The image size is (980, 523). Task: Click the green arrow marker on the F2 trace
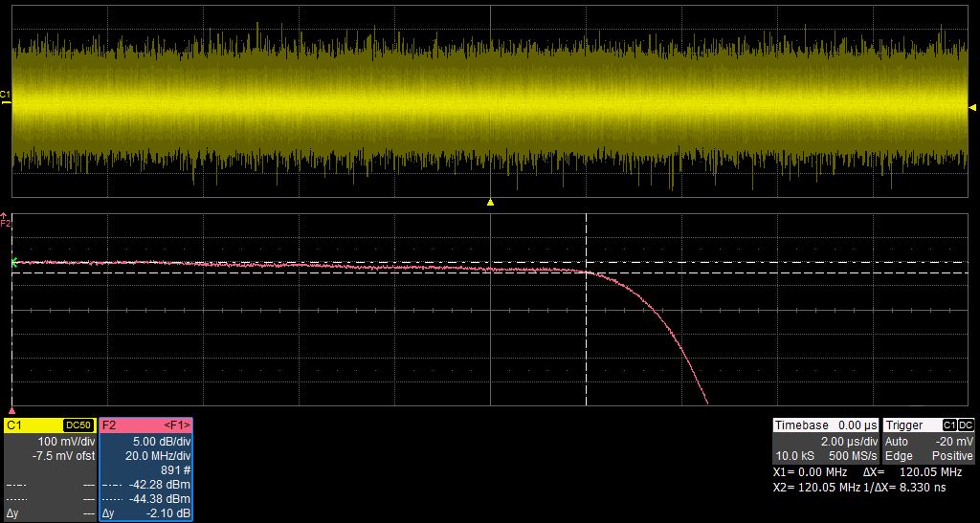(15, 261)
